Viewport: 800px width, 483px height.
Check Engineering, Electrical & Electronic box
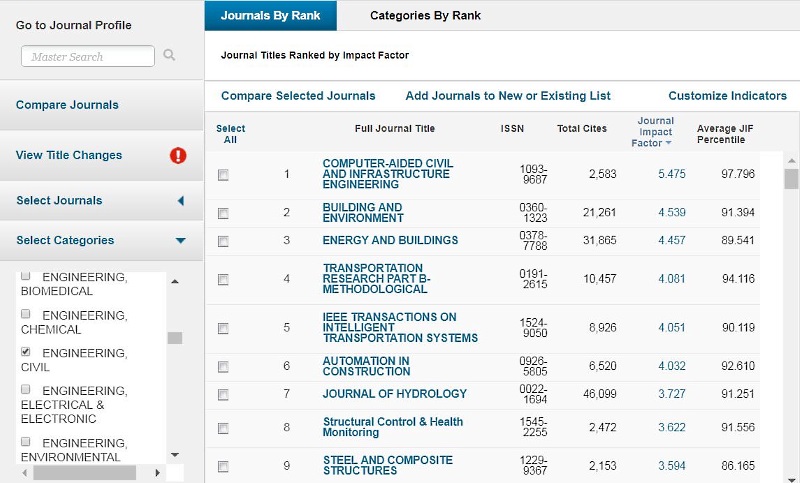26,389
